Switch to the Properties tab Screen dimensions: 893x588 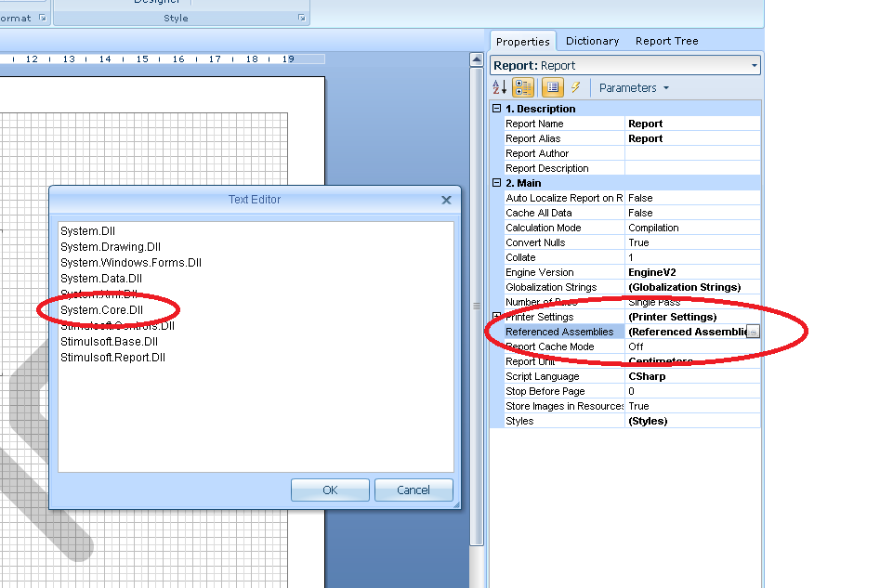point(523,42)
